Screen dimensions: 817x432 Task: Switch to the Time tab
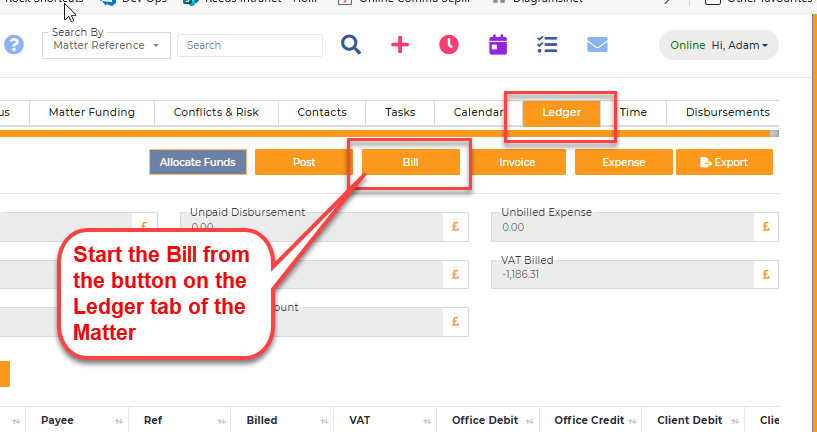(x=633, y=113)
